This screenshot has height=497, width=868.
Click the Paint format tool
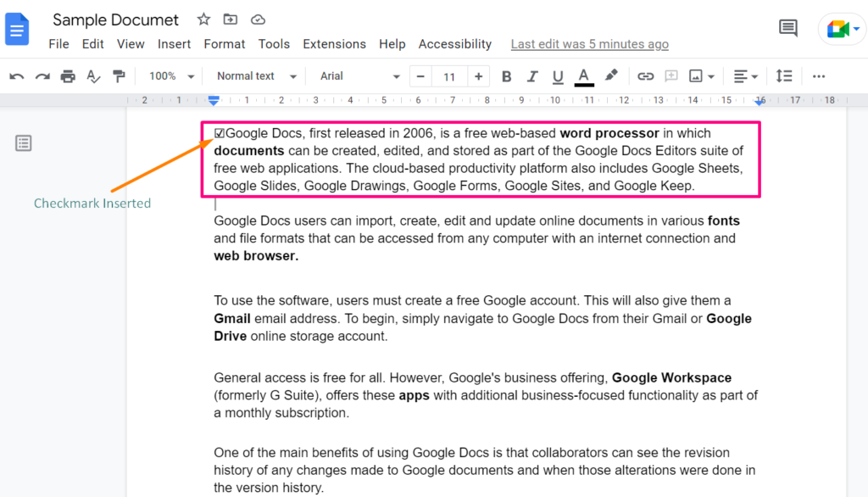tap(120, 75)
